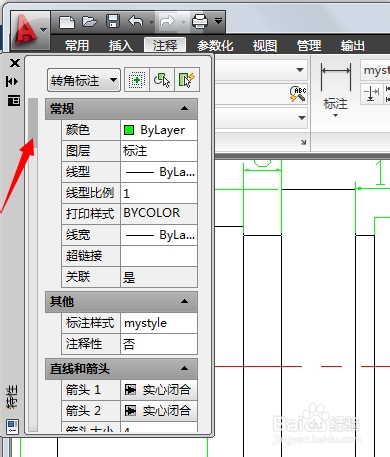This screenshot has height=457, width=390.
Task: Click the 箭头 1 property label
Action: click(x=83, y=389)
